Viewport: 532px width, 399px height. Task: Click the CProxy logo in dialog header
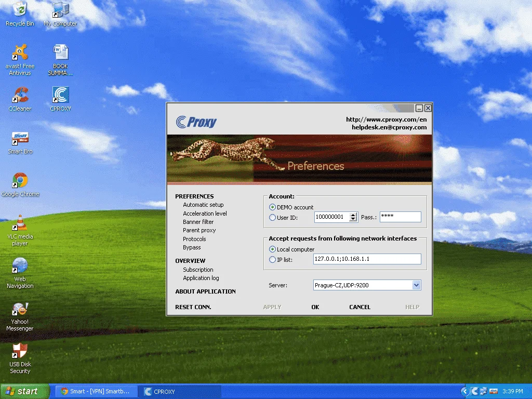point(196,122)
